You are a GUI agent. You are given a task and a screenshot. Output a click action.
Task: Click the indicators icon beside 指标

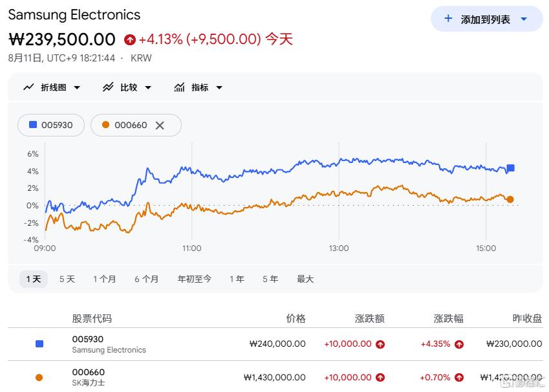[179, 87]
